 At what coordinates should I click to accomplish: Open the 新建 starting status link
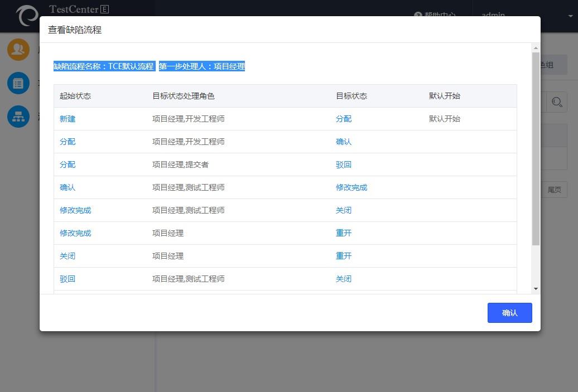(67, 119)
